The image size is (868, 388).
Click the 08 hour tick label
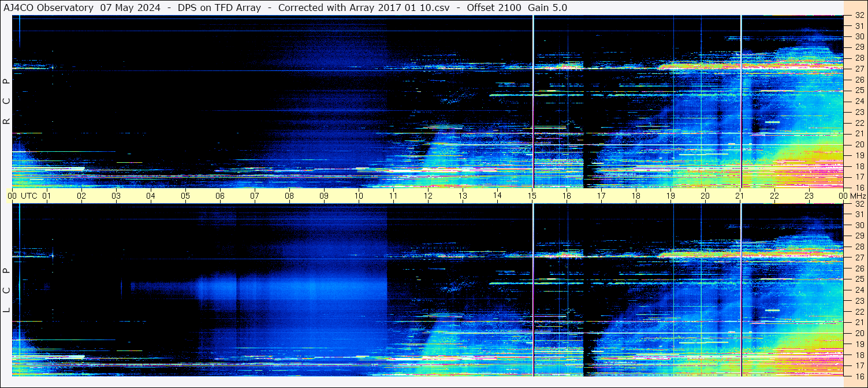[289, 196]
